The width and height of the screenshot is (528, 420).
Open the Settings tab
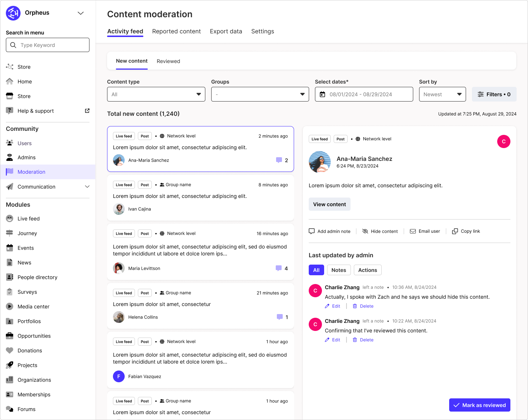click(263, 32)
